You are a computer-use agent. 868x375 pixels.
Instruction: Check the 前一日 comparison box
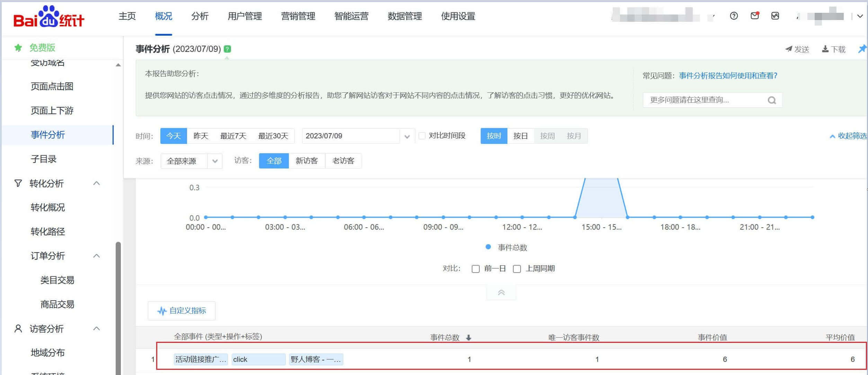pyautogui.click(x=476, y=269)
